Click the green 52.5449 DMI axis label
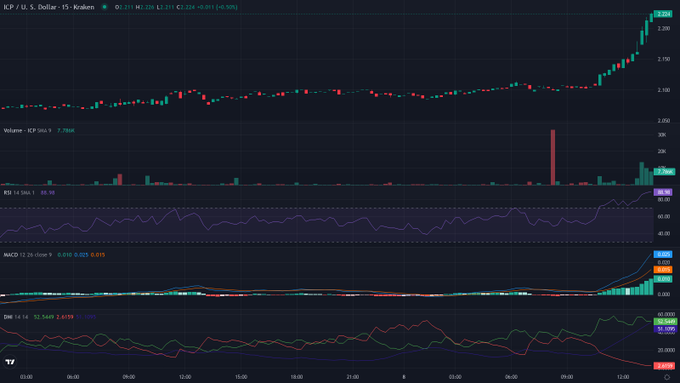The image size is (680, 383). click(666, 321)
